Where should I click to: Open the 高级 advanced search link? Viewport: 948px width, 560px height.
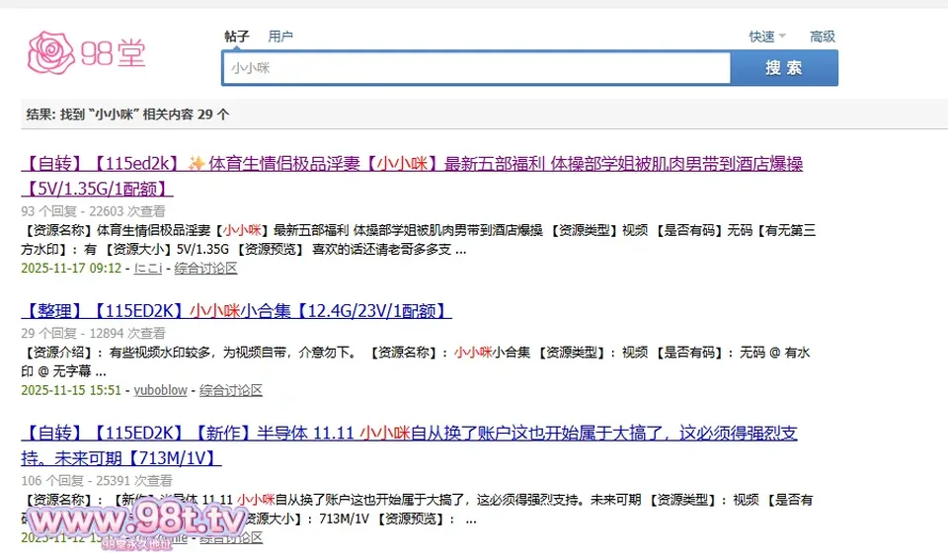tap(823, 37)
